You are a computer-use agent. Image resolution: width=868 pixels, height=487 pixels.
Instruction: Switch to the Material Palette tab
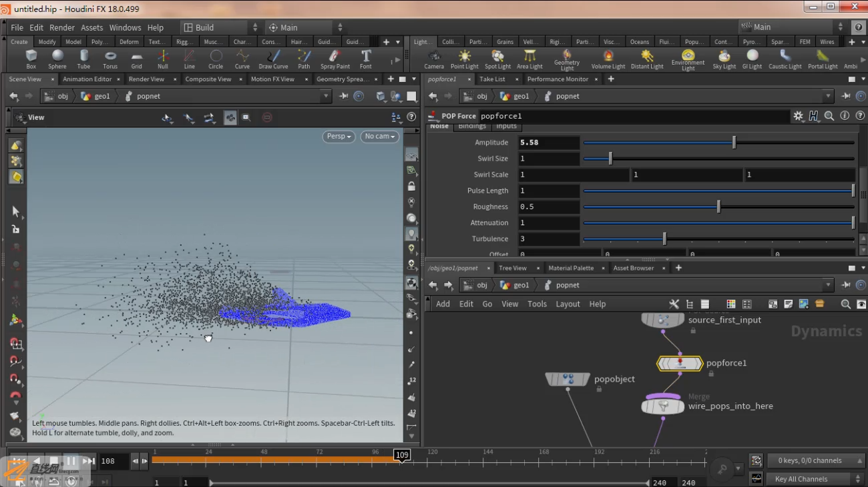[571, 268]
